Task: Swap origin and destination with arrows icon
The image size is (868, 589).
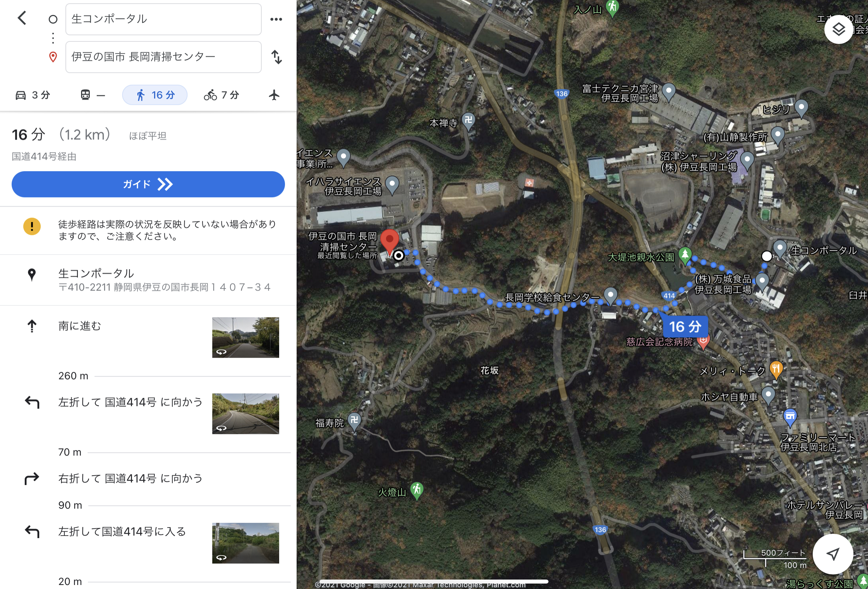Action: 276,57
